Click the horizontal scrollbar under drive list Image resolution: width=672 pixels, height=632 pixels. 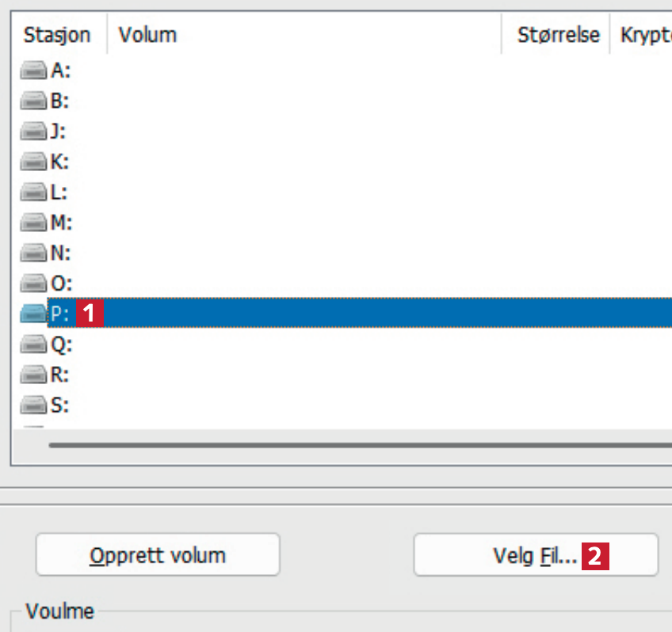click(357, 445)
